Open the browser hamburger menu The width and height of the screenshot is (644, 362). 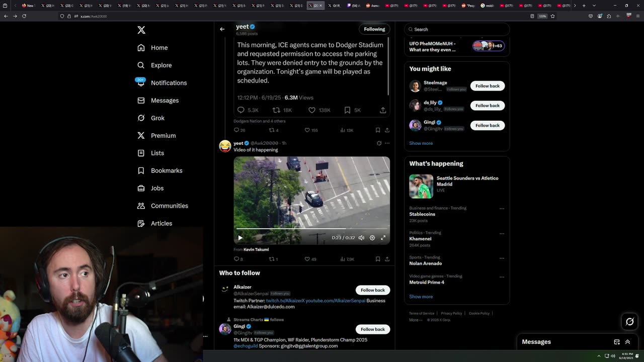(637, 16)
